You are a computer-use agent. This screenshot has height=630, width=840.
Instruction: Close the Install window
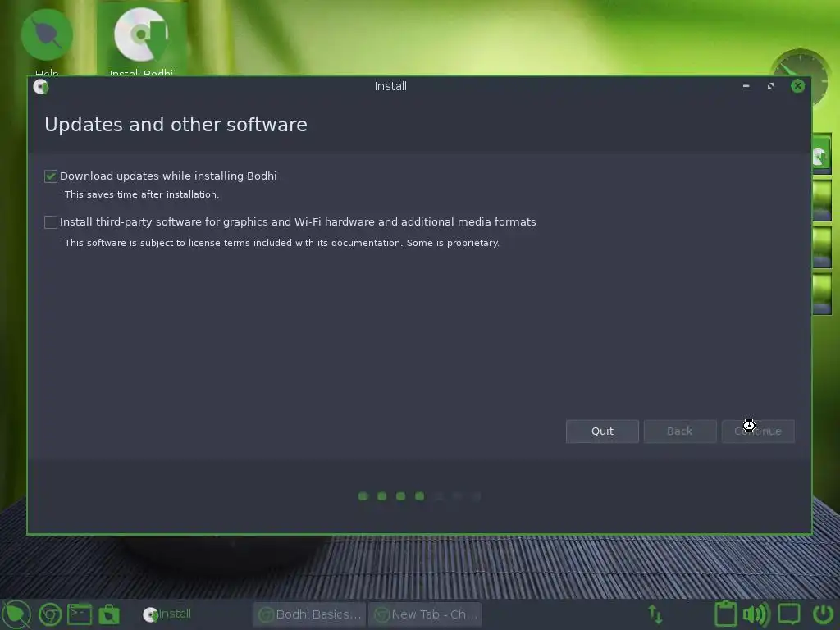[797, 86]
